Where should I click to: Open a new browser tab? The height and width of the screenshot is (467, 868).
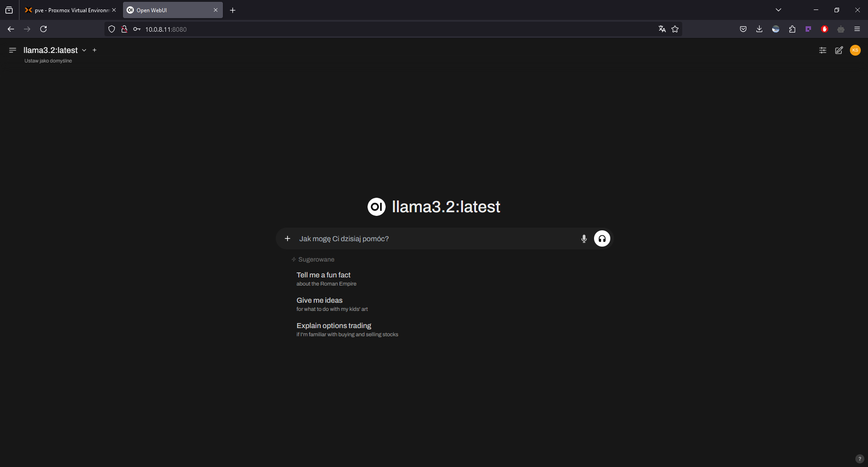click(233, 10)
